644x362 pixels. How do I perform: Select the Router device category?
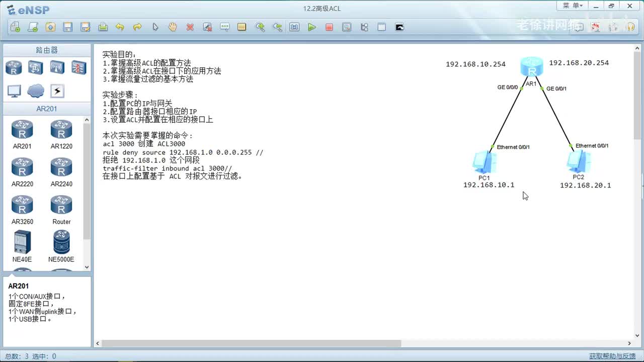[x=14, y=67]
